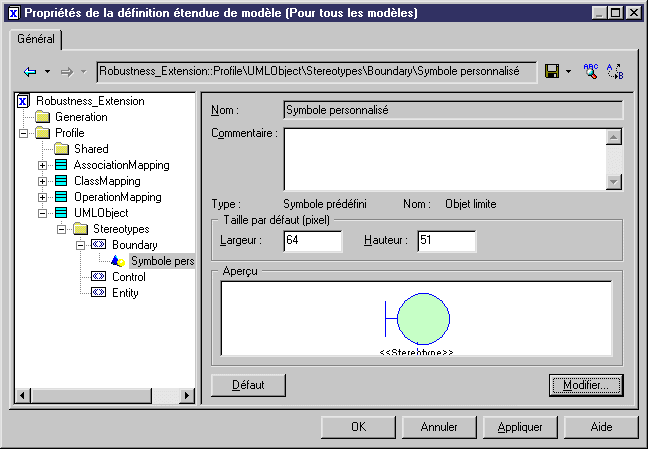The height and width of the screenshot is (449, 648).
Task: Click the back navigation arrow
Action: pos(30,72)
